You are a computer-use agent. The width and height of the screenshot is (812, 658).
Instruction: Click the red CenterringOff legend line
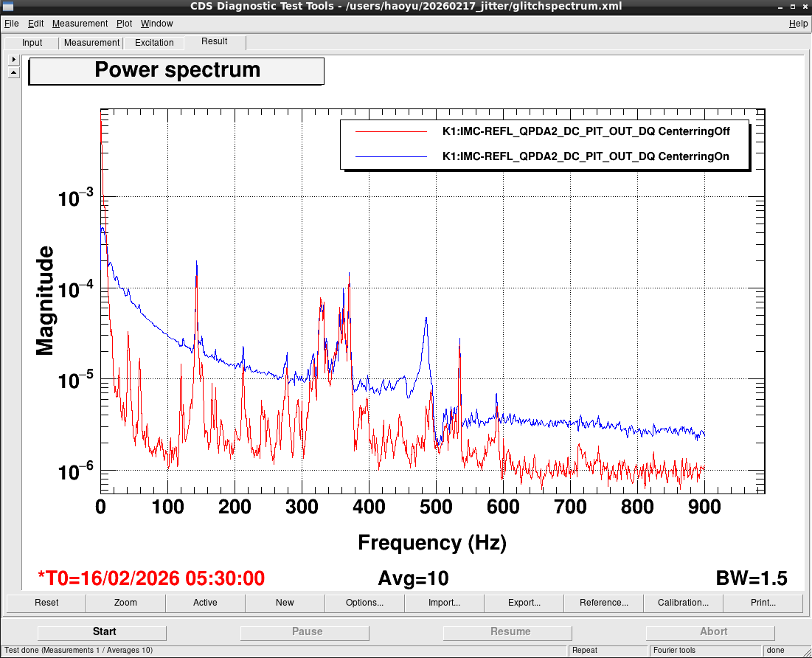391,133
